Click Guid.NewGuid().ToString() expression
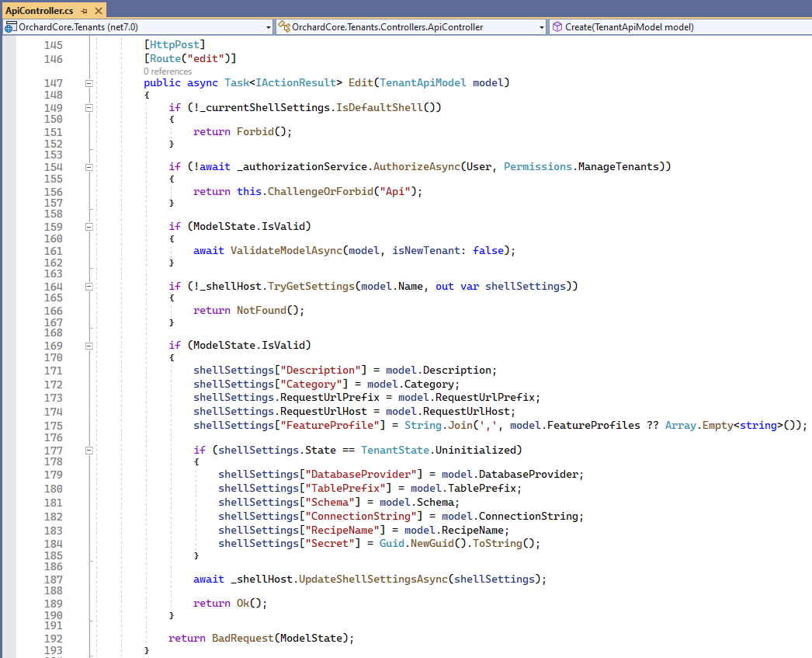Viewport: 812px width, 658px height. point(456,544)
